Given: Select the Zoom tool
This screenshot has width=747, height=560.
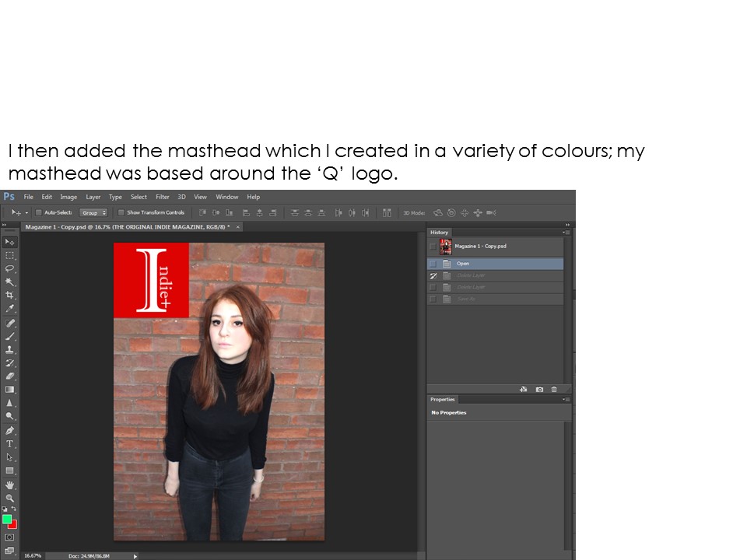Looking at the screenshot, I should 9,498.
